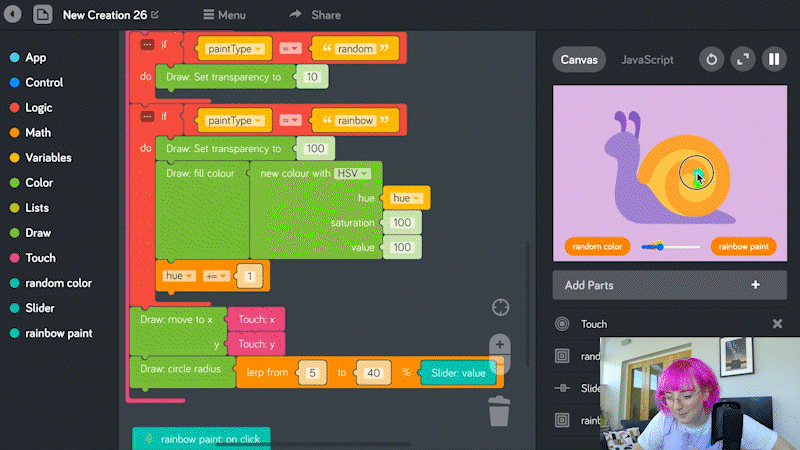Rename project via edit pencil icon
The width and height of the screenshot is (800, 450).
[154, 15]
